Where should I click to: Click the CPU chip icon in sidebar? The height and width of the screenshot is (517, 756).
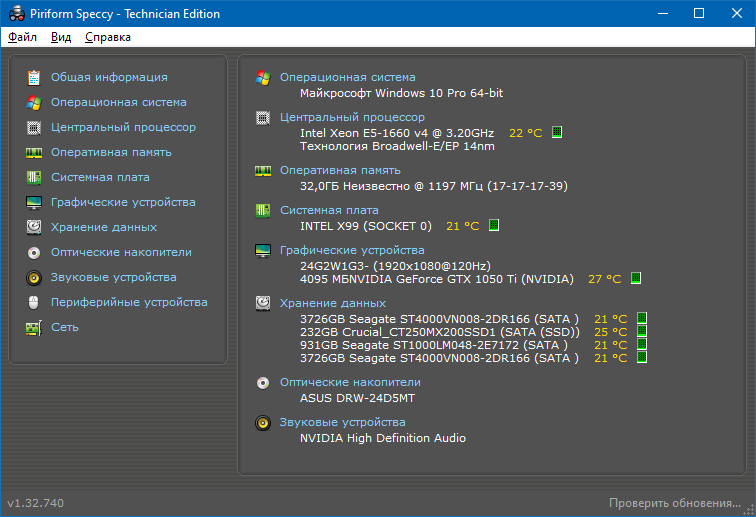(34, 127)
